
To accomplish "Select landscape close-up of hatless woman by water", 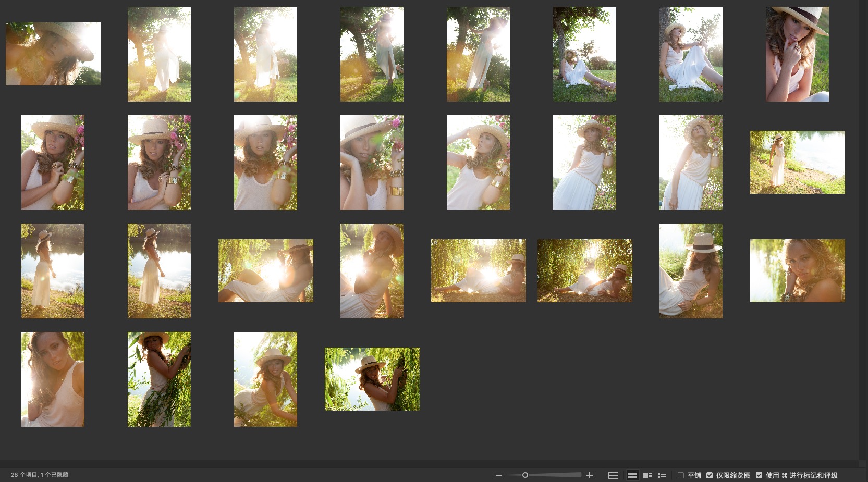I will point(797,270).
